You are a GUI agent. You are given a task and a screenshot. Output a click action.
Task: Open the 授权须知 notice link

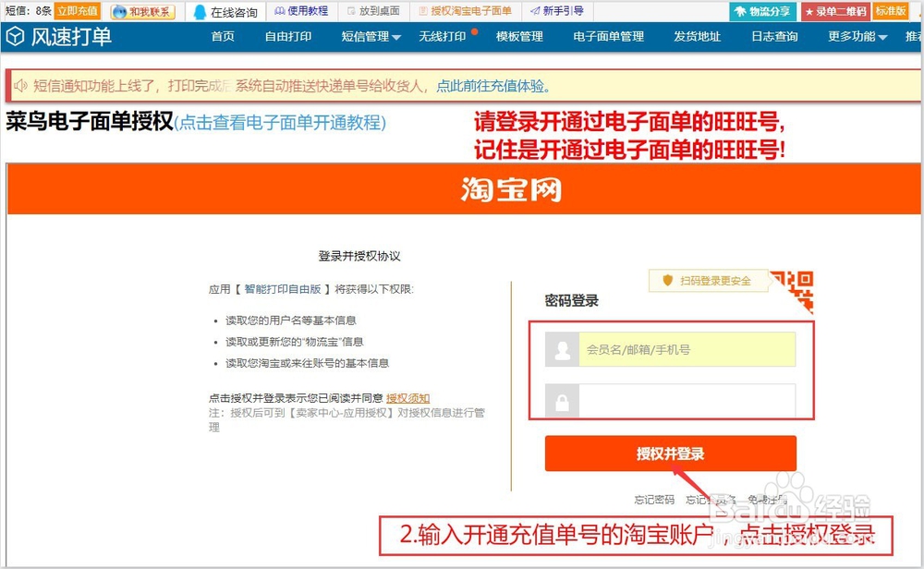tap(407, 397)
